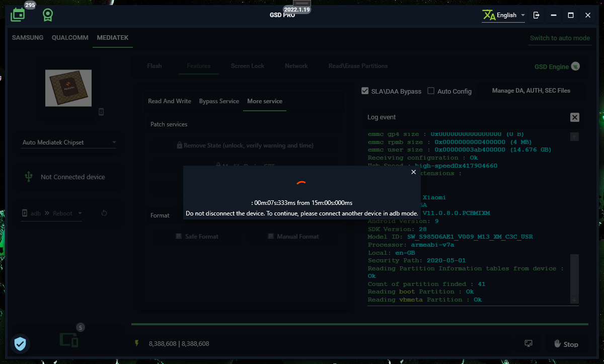604x364 pixels.
Task: Click the emmc user size log line
Action: pos(460,150)
